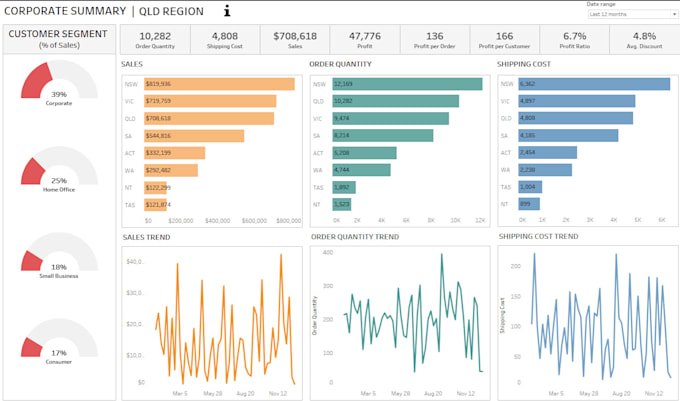This screenshot has height=401, width=680.
Task: Click the information icon beside QLD Region title
Action: click(x=226, y=12)
